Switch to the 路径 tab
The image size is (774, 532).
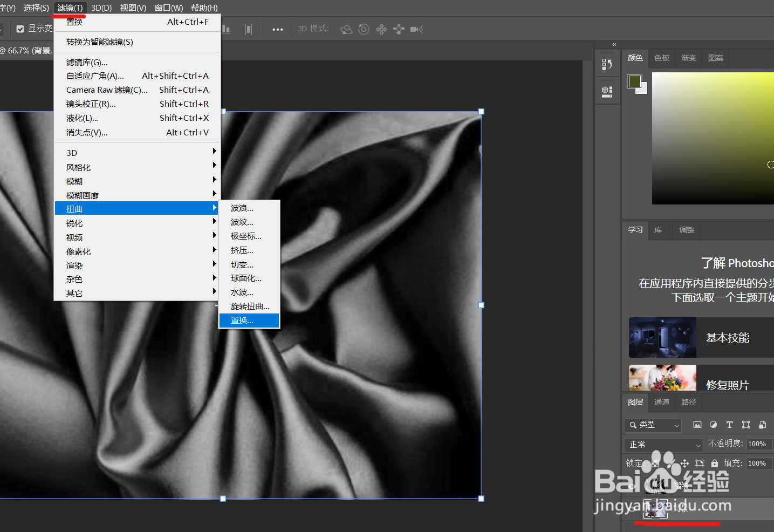coord(689,402)
